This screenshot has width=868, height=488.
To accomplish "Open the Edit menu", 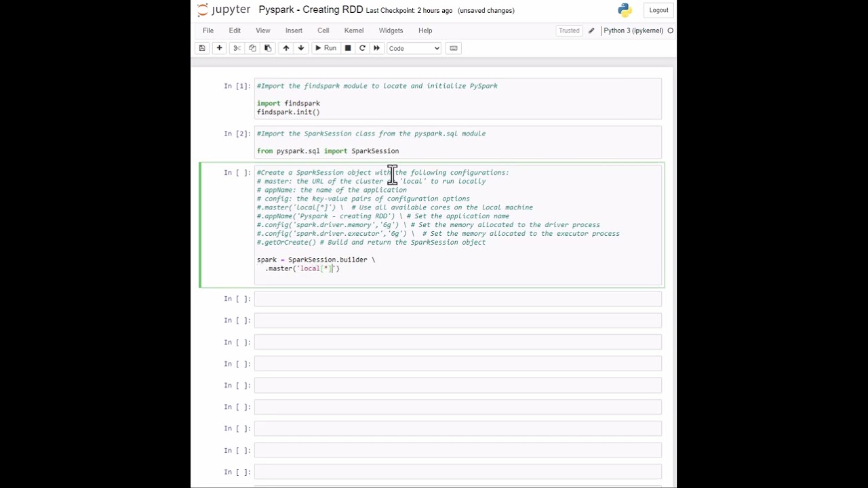I will click(x=235, y=30).
